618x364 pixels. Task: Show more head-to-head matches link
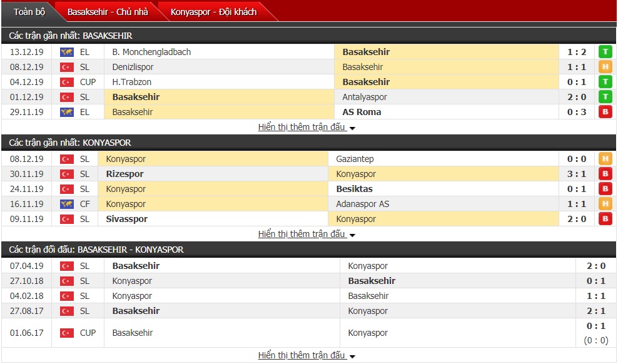[x=306, y=355]
